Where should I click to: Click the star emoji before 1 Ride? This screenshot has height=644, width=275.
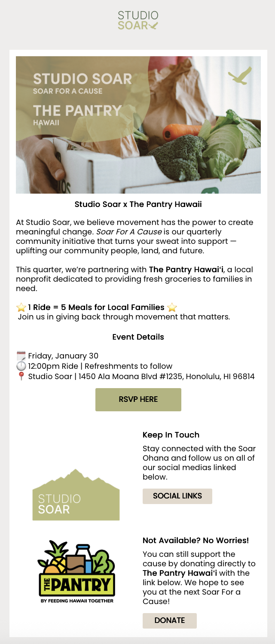[x=21, y=307]
